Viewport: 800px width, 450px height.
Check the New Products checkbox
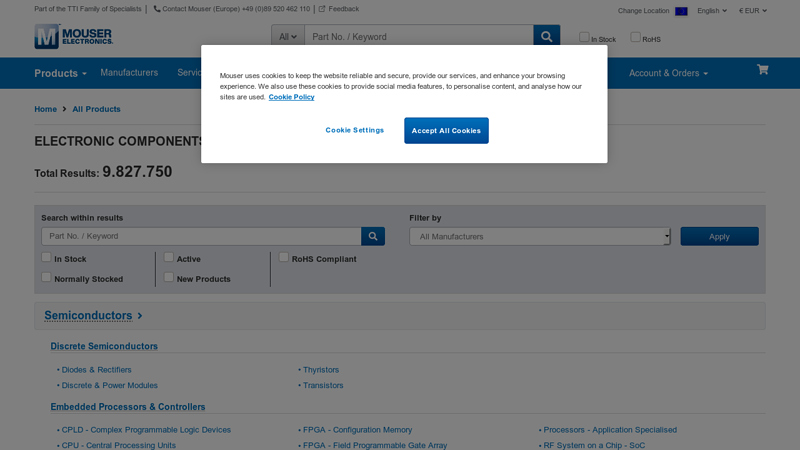[x=169, y=277]
